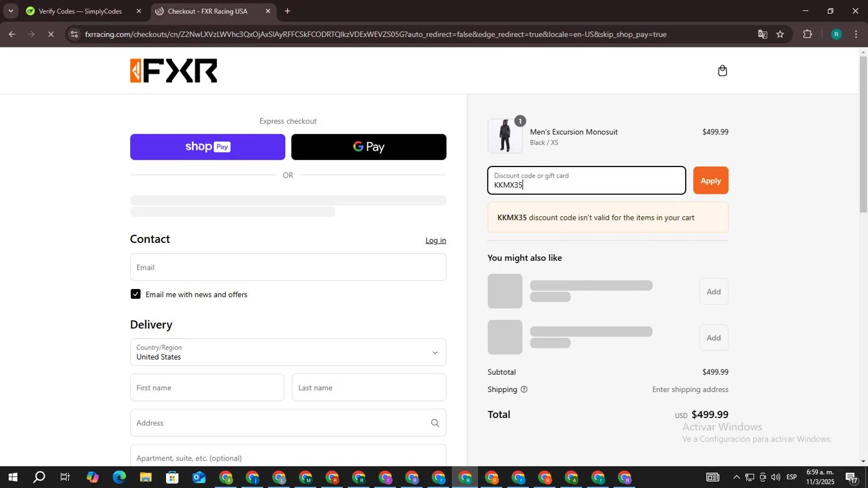Click the Men's Excursion Monosuit thumbnail
The width and height of the screenshot is (868, 488).
coord(505,136)
